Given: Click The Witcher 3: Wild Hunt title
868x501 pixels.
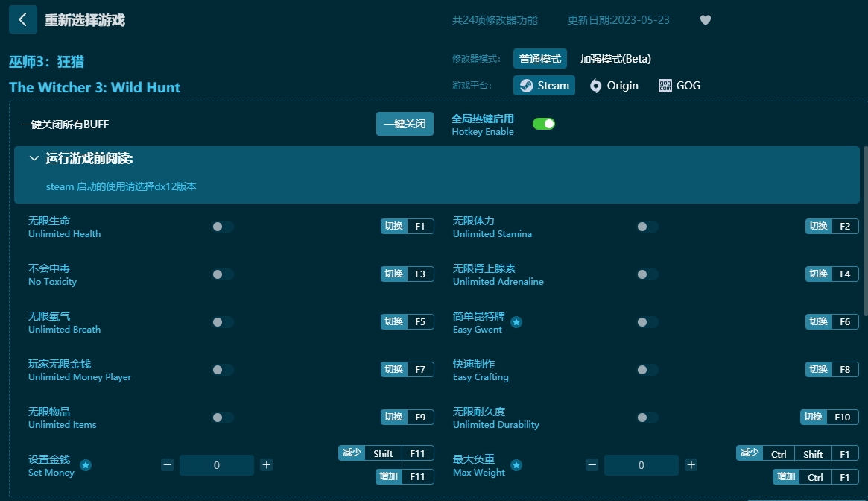Looking at the screenshot, I should coord(95,87).
